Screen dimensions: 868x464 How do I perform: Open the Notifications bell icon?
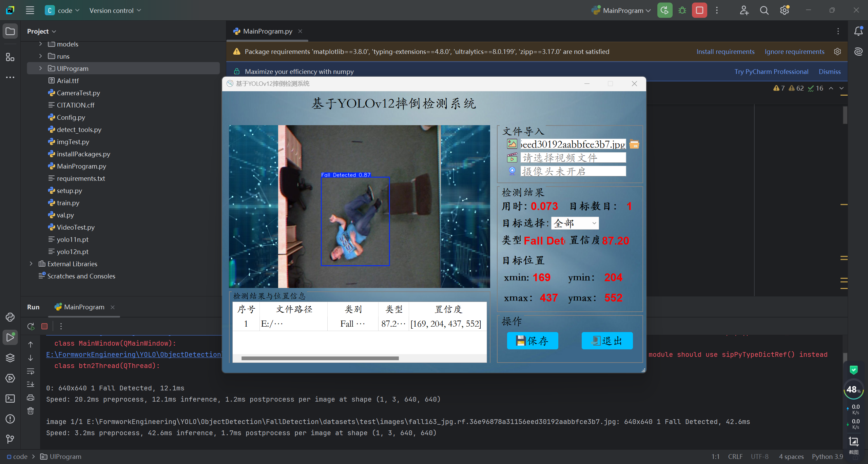[x=858, y=31]
